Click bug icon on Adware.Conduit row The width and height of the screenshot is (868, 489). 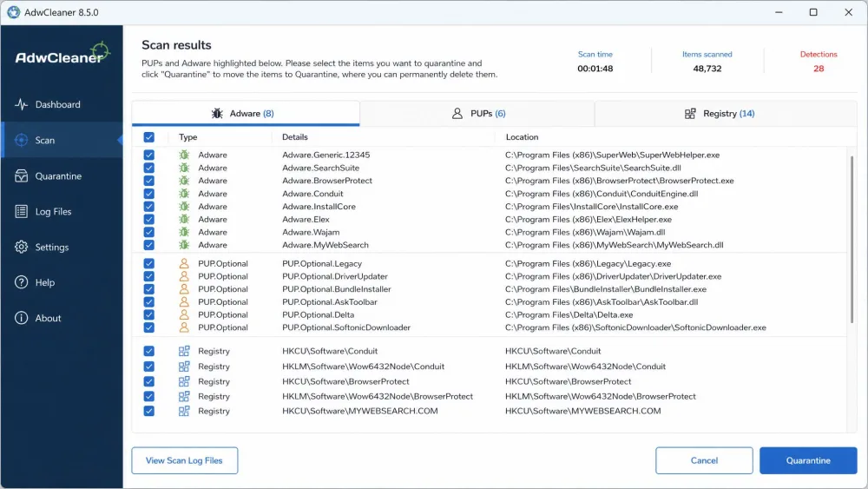coord(184,194)
